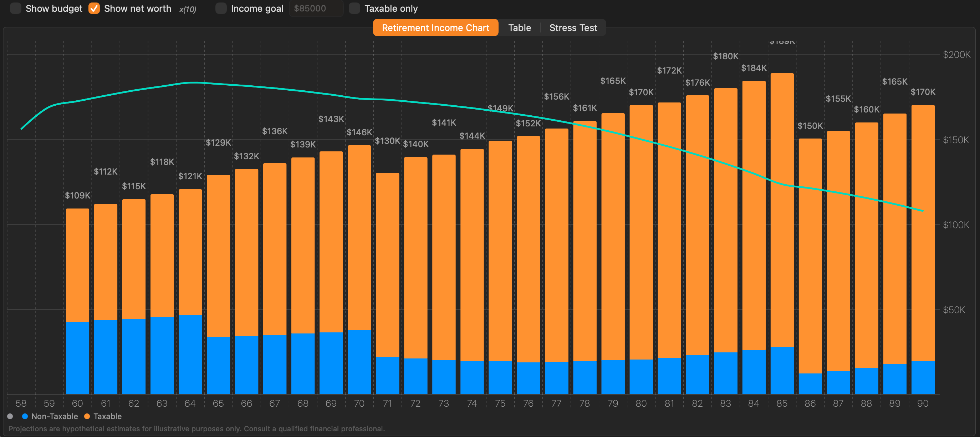This screenshot has height=437, width=980.
Task: Click orange Taxable segment of age 75 bar
Action: (500, 251)
